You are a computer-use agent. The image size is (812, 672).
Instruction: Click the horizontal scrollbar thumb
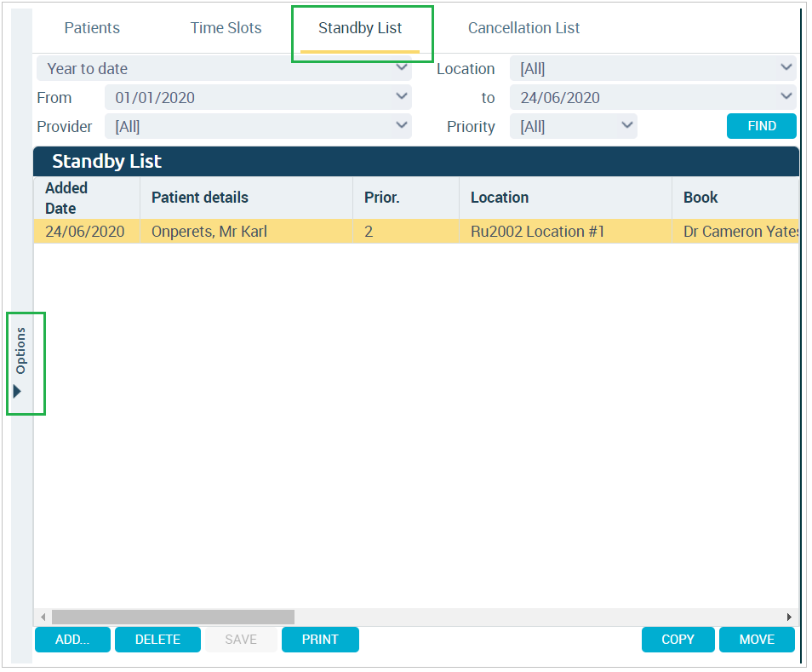(x=173, y=617)
